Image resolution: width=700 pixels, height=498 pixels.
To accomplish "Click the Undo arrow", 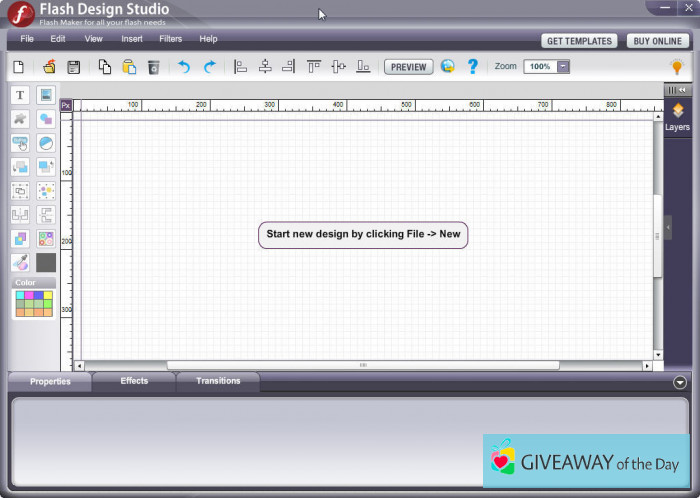I will [184, 67].
